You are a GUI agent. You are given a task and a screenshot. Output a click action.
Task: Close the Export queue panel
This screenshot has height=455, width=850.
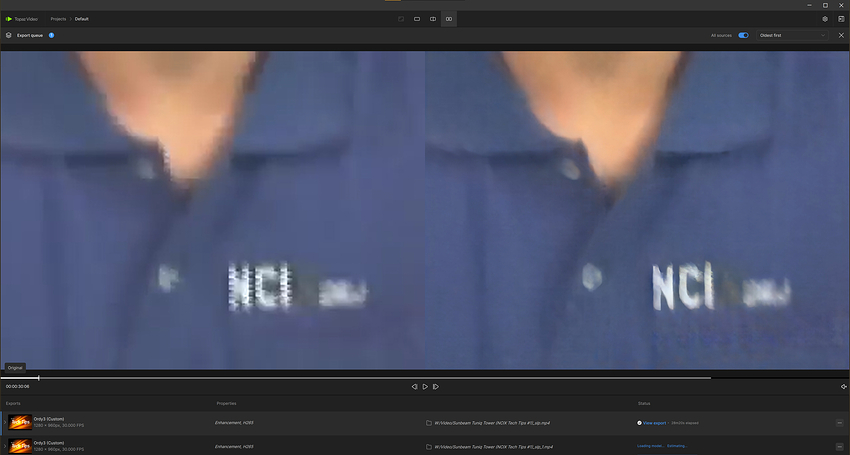pos(841,35)
